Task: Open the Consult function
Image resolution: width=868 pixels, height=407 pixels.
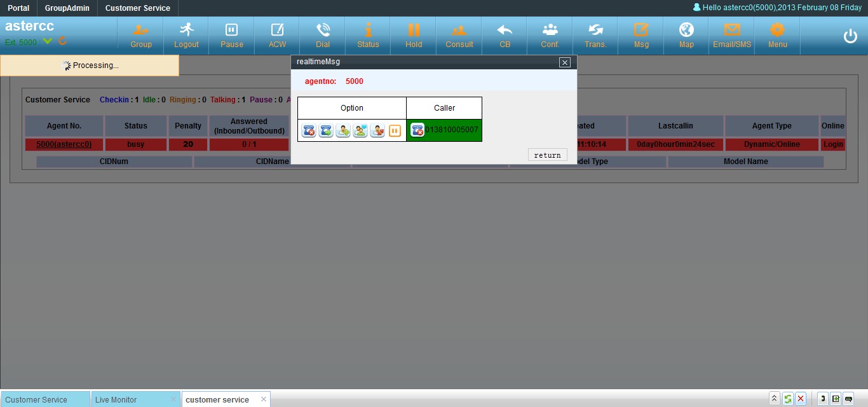Action: coord(459,36)
